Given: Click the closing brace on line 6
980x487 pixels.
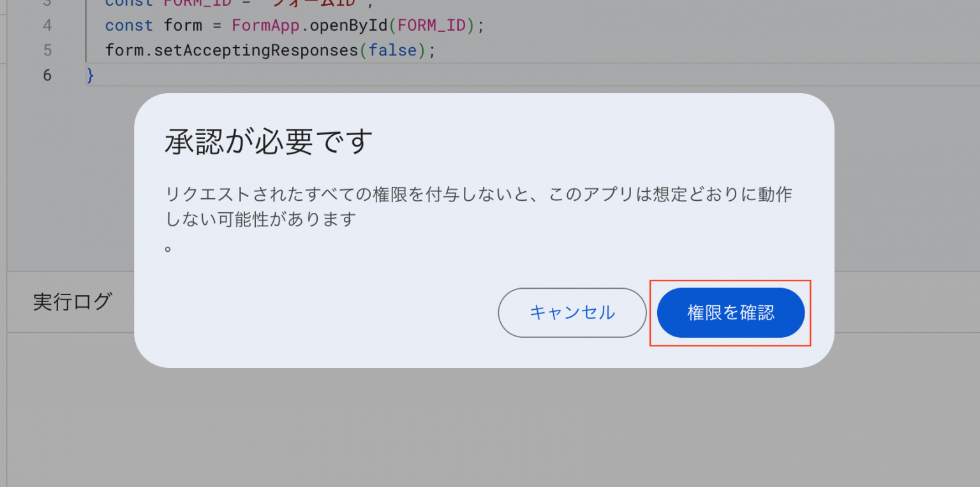Looking at the screenshot, I should (89, 75).
